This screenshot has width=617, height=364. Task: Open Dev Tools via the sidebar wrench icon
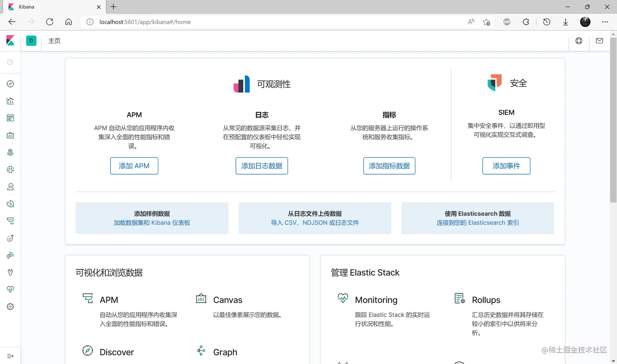(x=11, y=272)
